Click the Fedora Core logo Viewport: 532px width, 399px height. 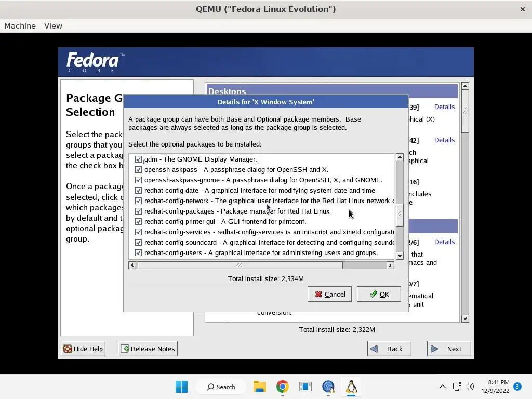click(x=96, y=62)
